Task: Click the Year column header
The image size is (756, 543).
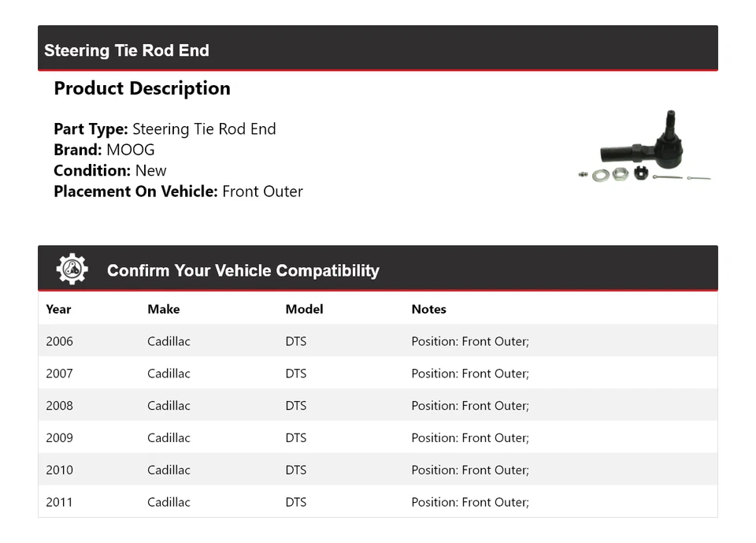Action: pyautogui.click(x=58, y=309)
